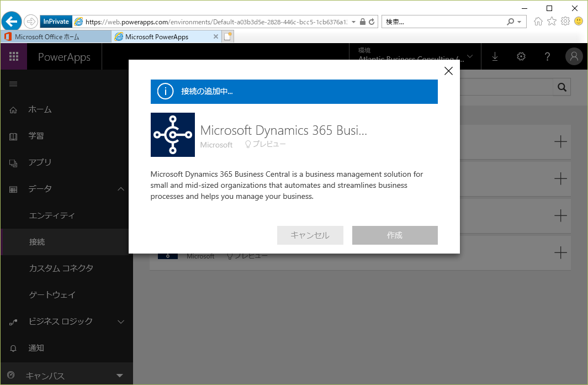Click the browser forward arrow button

pyautogui.click(x=31, y=22)
